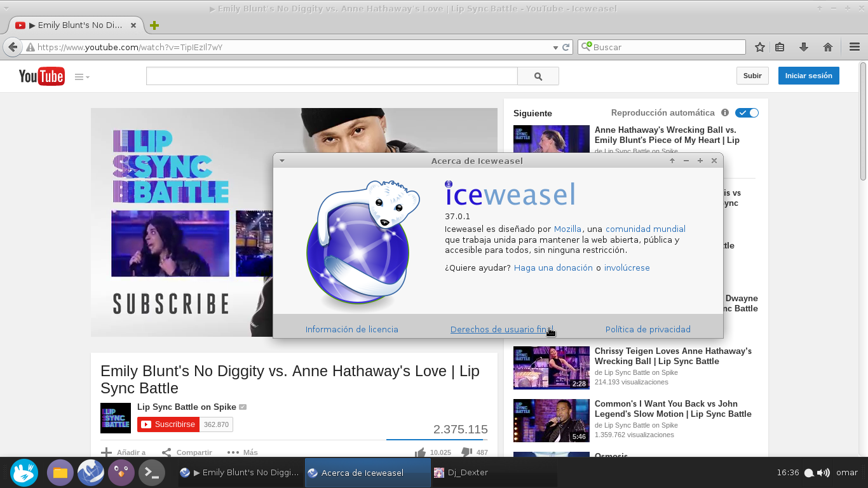Select Acerca de Iceweasel taskbar entry
868x488 pixels.
coord(368,473)
